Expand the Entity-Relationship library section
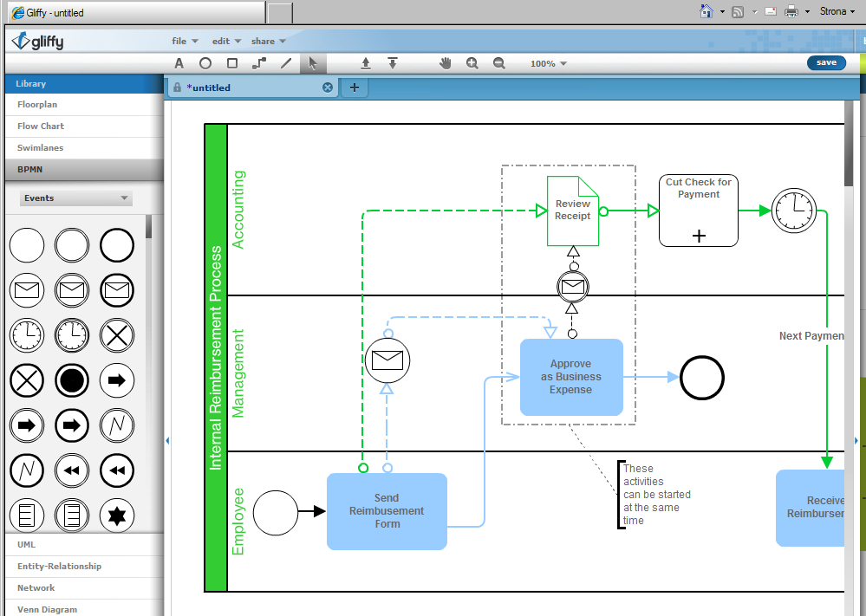 pyautogui.click(x=84, y=567)
